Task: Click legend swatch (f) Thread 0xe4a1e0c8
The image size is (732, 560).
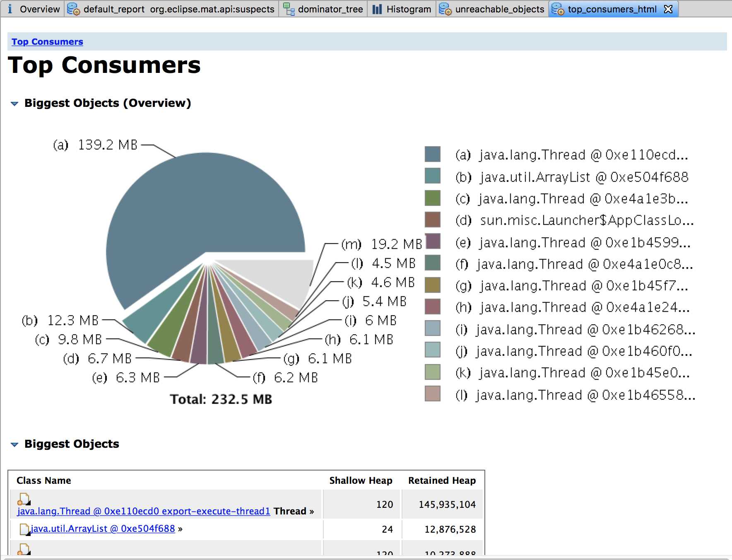Action: (433, 263)
